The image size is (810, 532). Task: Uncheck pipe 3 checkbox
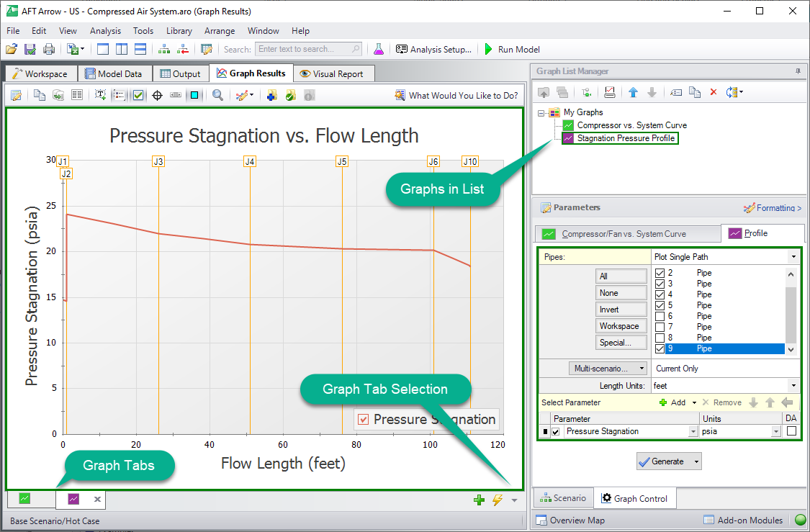coord(660,284)
